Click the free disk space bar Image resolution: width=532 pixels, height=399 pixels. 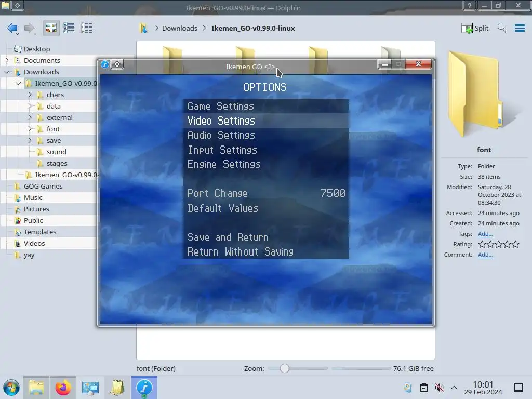[x=361, y=368]
